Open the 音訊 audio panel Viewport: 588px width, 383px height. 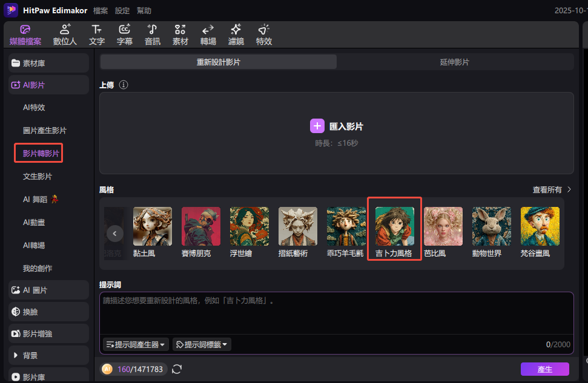(153, 34)
